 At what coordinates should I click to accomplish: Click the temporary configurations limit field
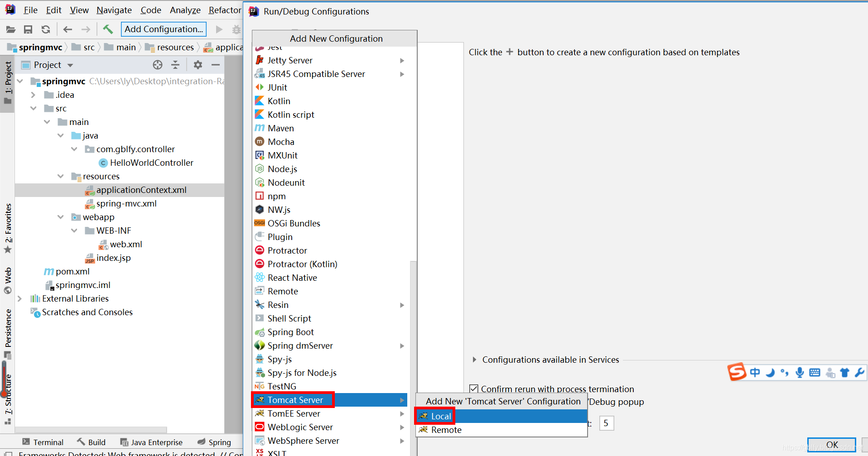pos(607,423)
